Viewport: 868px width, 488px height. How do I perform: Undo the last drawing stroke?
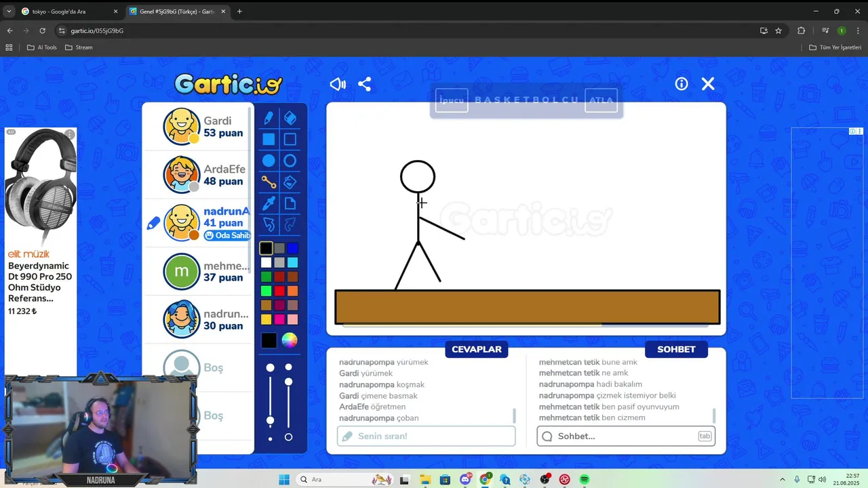pyautogui.click(x=269, y=224)
